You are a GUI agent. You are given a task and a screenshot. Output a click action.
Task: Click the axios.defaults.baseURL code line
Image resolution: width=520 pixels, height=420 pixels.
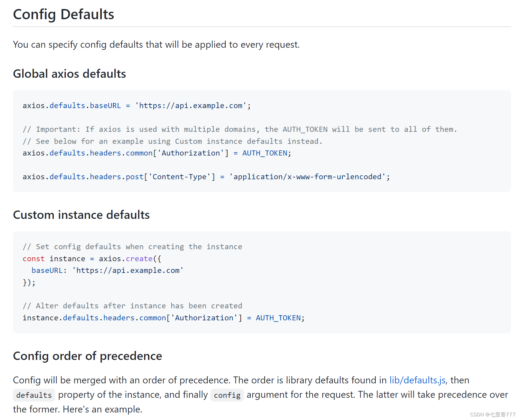point(137,106)
